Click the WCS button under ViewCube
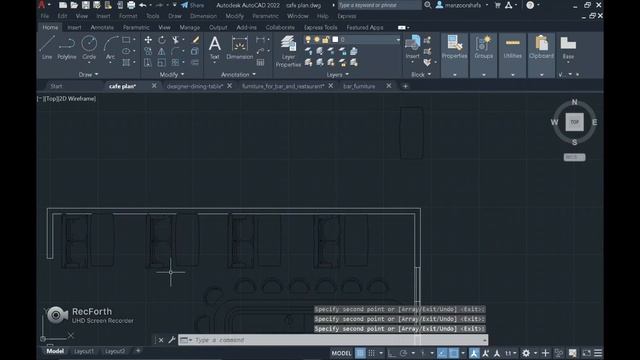This screenshot has width=640, height=360. point(574,157)
